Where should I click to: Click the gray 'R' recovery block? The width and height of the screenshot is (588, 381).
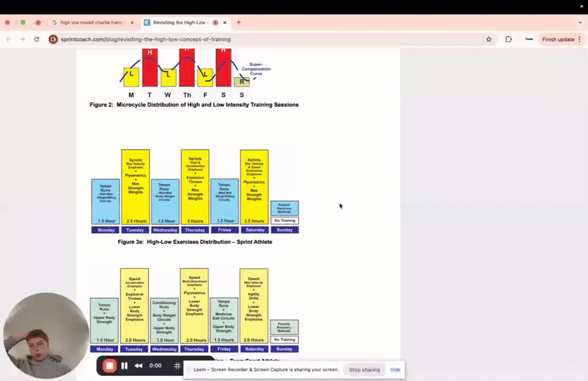coord(242,81)
